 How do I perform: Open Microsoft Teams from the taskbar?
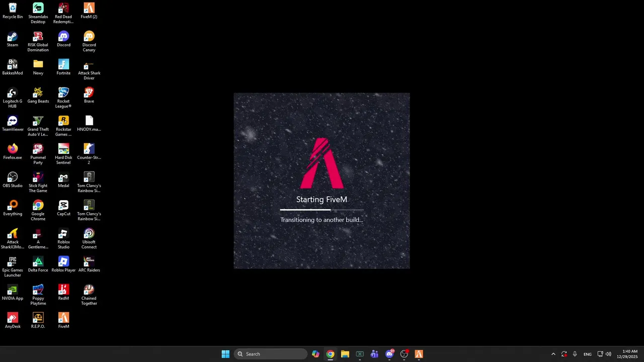(374, 354)
